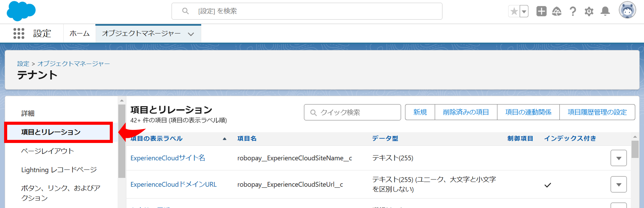644x208 pixels.
Task: Open the Trailhead guidance icon
Action: pyautogui.click(x=557, y=11)
